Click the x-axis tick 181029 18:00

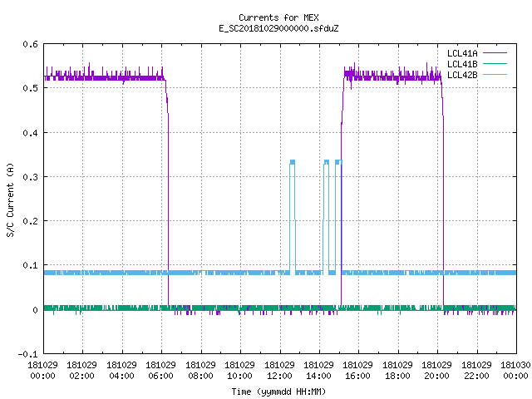[x=397, y=370]
